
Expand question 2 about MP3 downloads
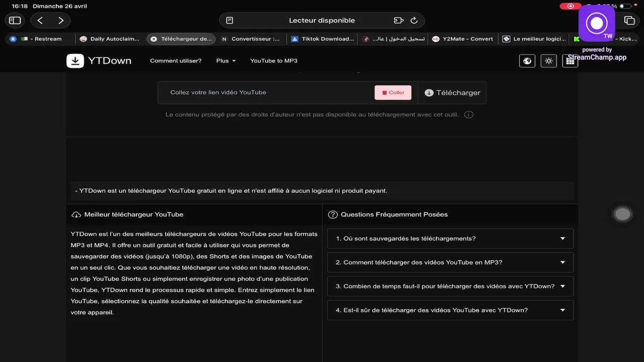click(x=450, y=262)
